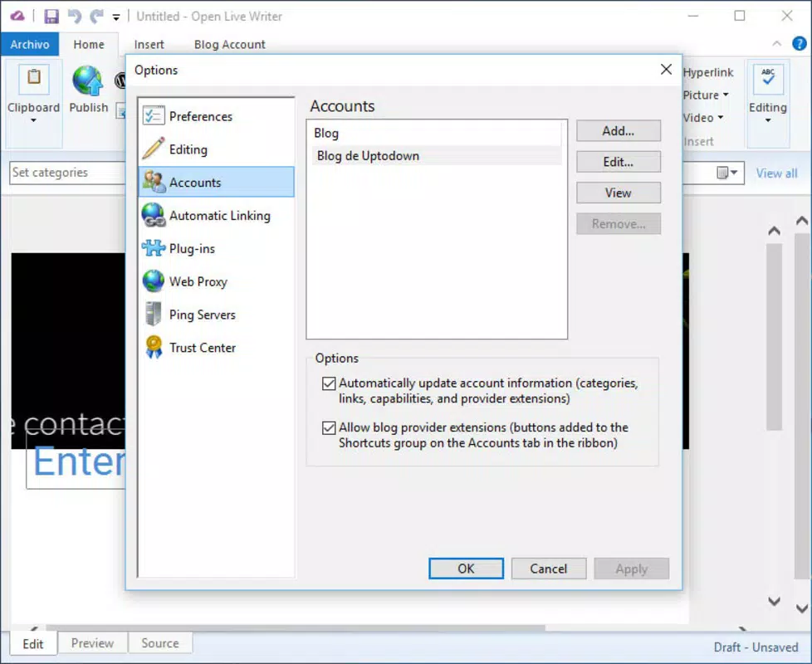
Task: Click the Hyperlink ribbon command
Action: [x=707, y=72]
